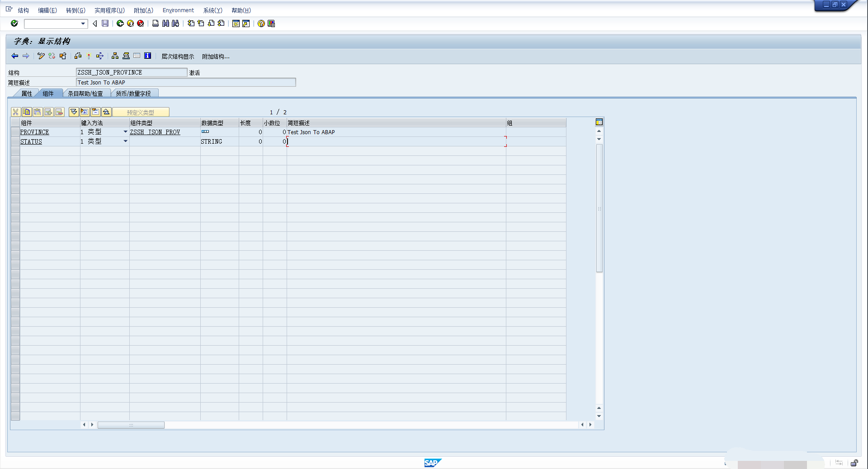
Task: Open the 编辑(E) menu
Action: 47,10
